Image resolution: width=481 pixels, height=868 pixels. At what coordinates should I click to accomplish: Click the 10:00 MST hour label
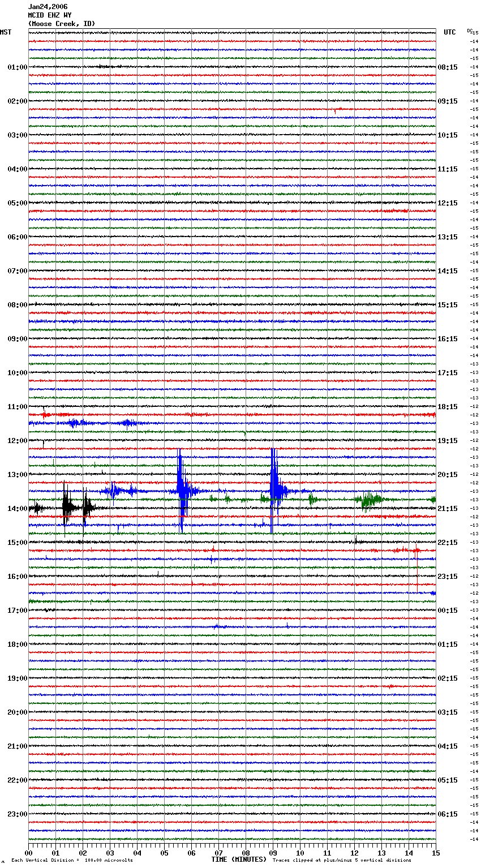coord(18,373)
